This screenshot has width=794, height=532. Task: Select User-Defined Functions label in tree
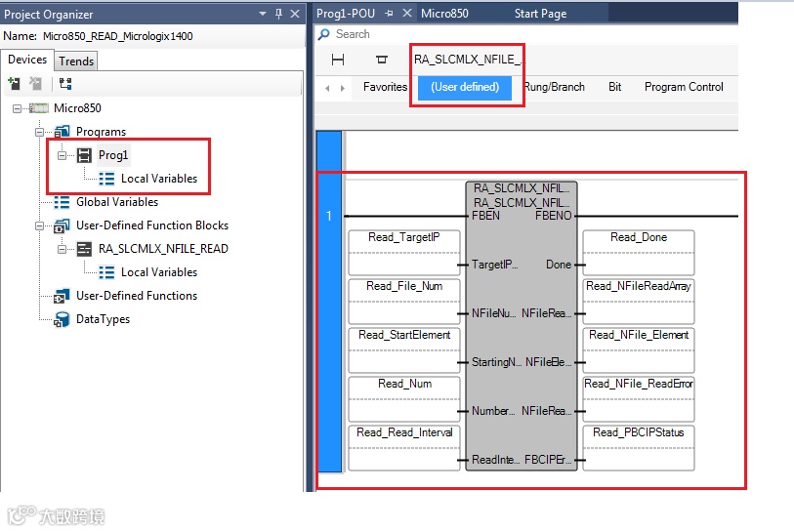(x=137, y=296)
